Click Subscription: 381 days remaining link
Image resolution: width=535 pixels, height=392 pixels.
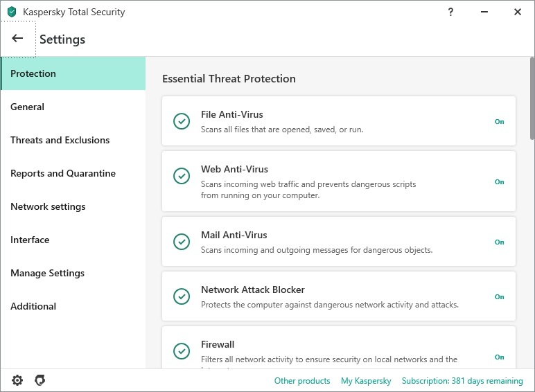click(462, 381)
